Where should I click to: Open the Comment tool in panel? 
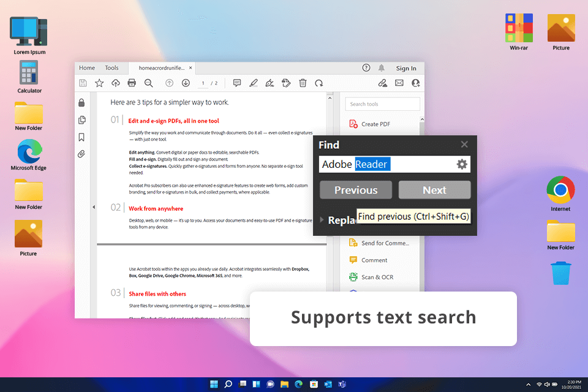tap(368, 260)
